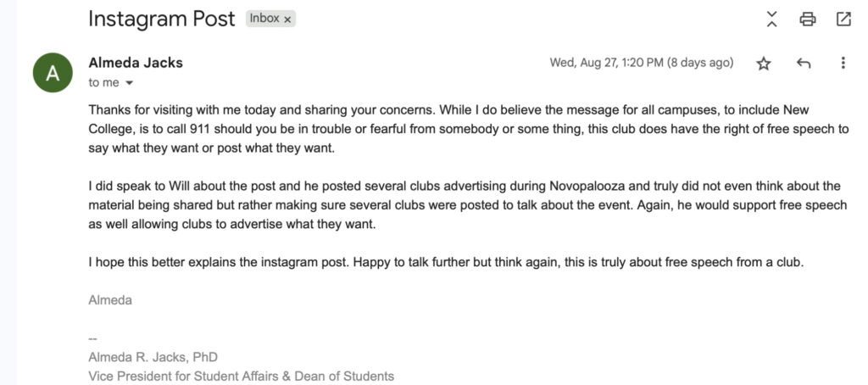Click the green sender avatar 'A'
Screen dimensions: 868x385
(x=53, y=72)
